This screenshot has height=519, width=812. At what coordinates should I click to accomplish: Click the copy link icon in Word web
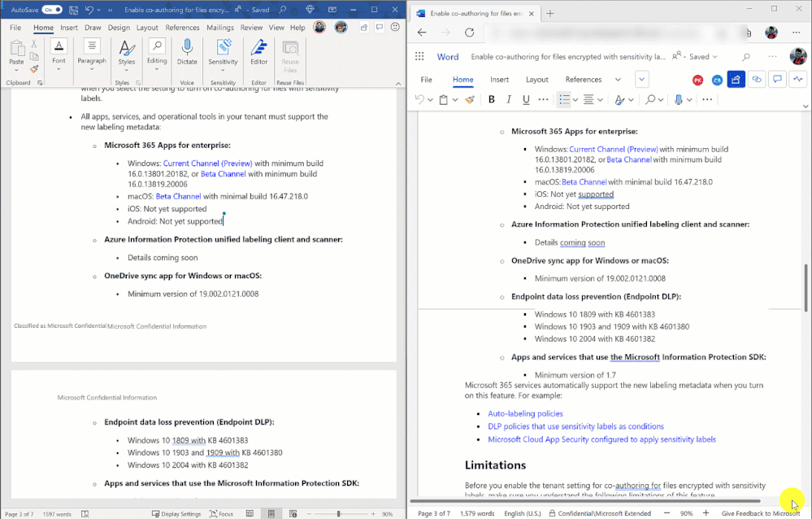(x=757, y=80)
